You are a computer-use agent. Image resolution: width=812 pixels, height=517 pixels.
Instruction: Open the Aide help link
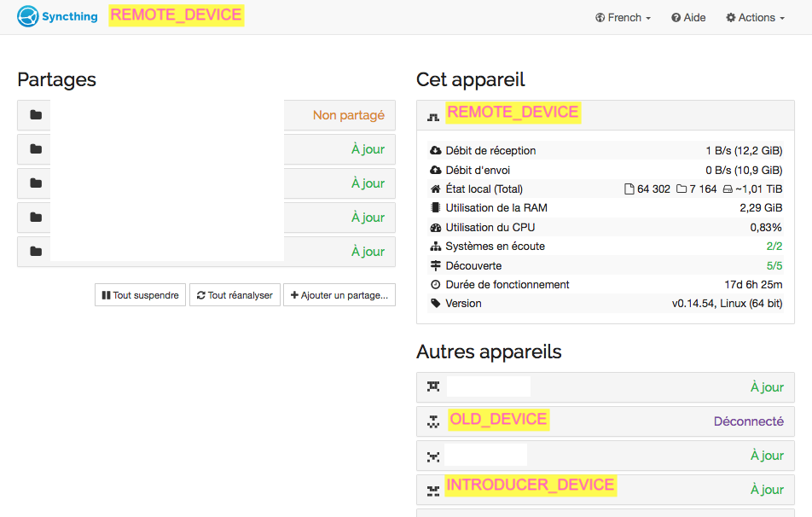tap(688, 18)
